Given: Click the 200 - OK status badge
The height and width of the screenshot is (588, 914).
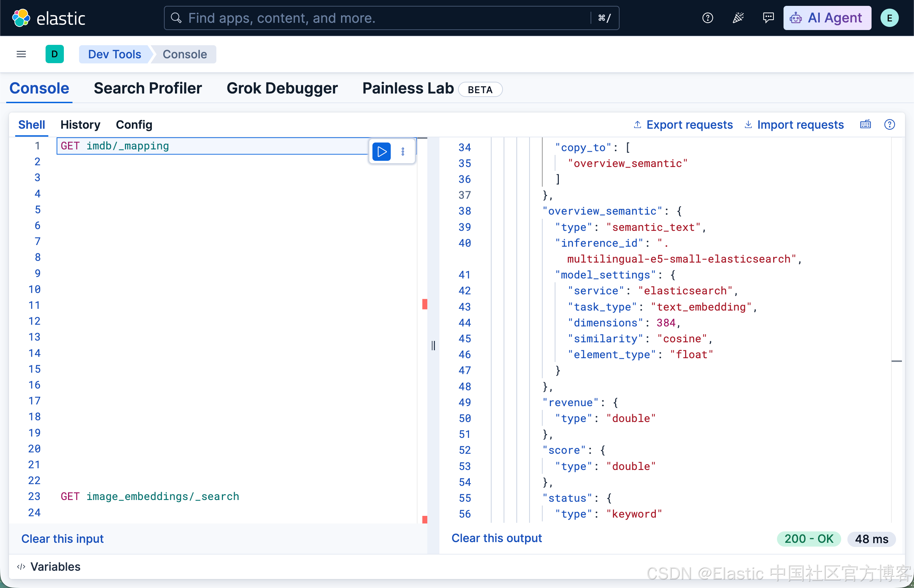Looking at the screenshot, I should tap(809, 539).
